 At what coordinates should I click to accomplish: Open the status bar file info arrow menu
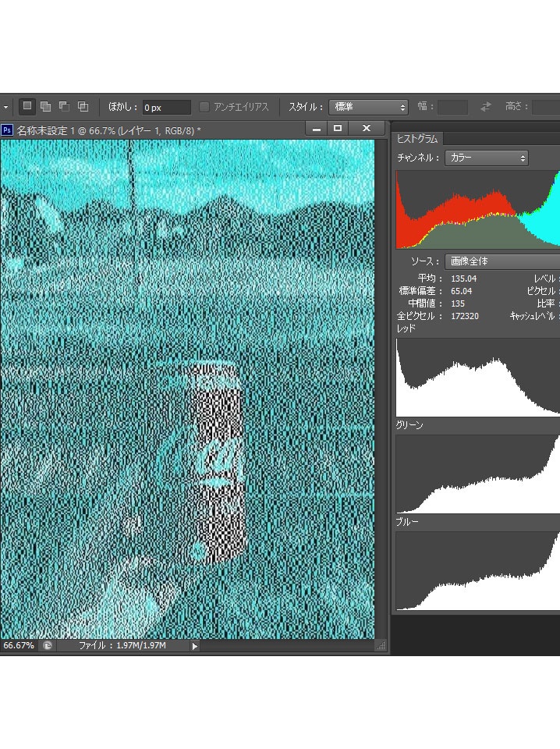point(194,646)
